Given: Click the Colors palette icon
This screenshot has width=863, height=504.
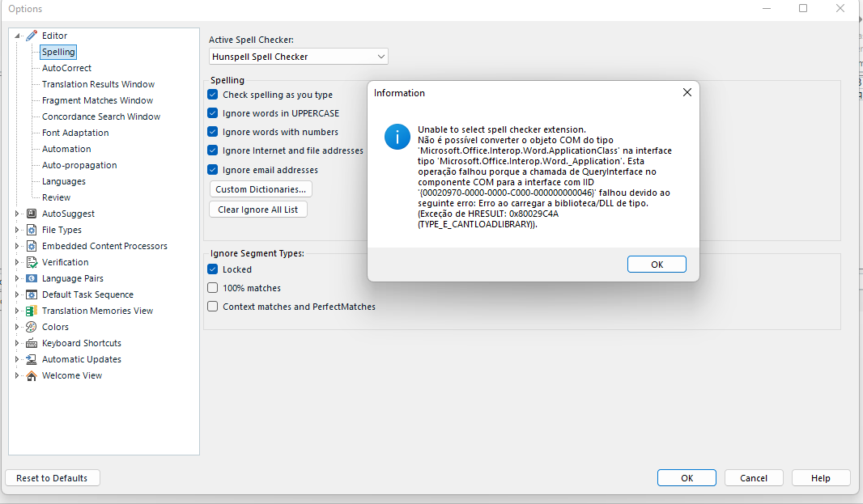Looking at the screenshot, I should [x=32, y=327].
